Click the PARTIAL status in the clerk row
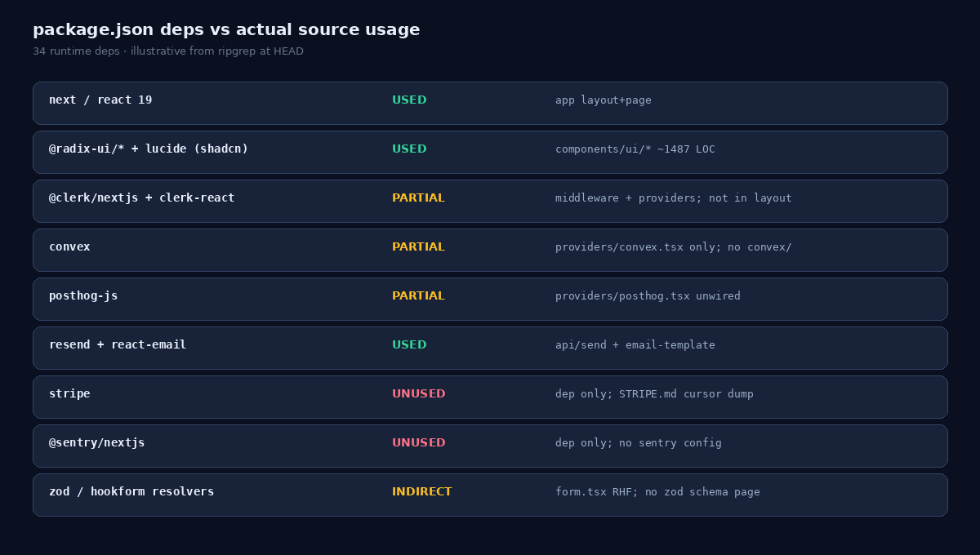 click(418, 198)
